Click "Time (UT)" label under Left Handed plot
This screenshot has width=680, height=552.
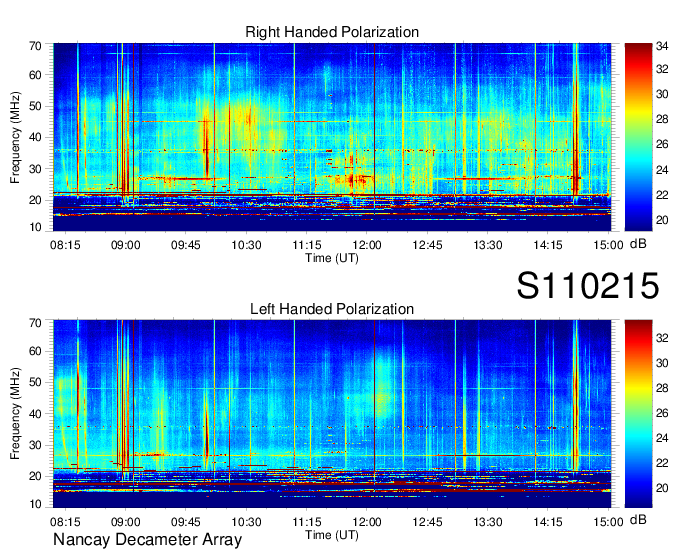click(x=332, y=535)
